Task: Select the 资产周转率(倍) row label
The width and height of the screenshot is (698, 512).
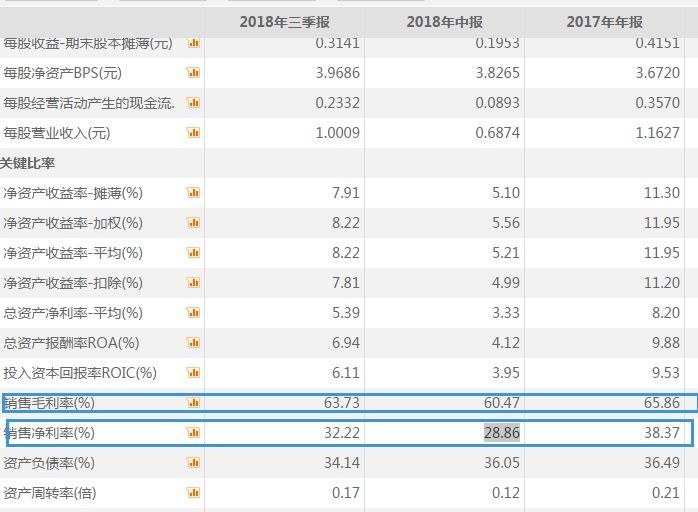Action: [50, 493]
